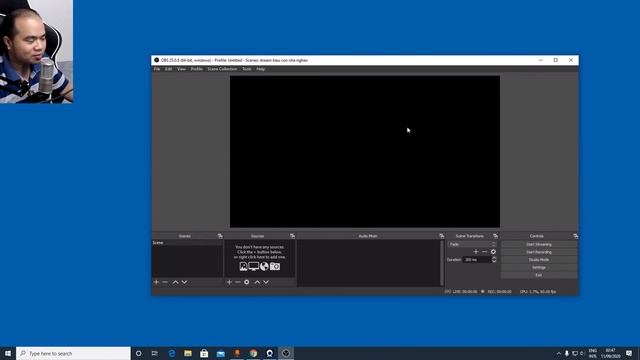The image size is (640, 360).
Task: Increase transition duration with up arrow
Action: [494, 258]
